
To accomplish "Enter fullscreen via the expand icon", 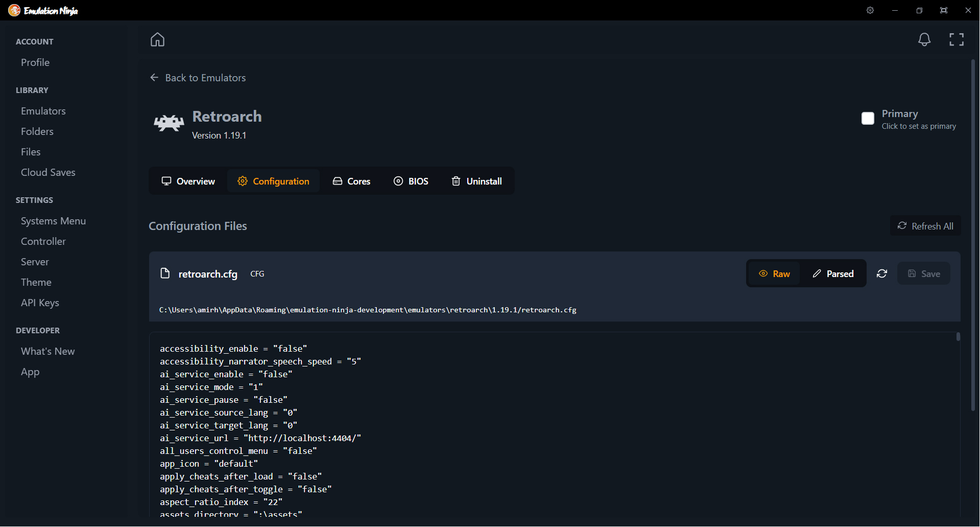I will pos(957,39).
